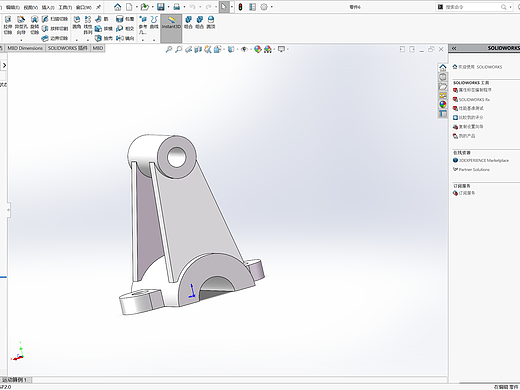Expand the Hole Wizard dropdown arrow below it
This screenshot has height=390, width=520.
21,40
